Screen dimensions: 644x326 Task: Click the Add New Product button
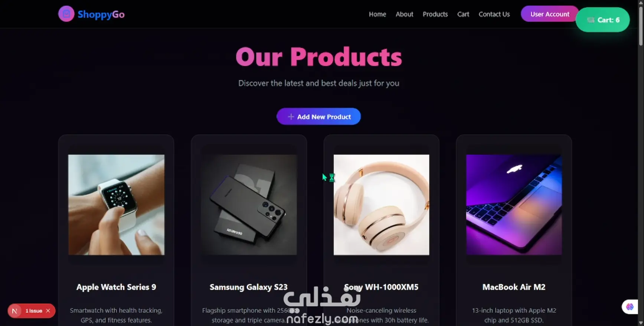(318, 117)
